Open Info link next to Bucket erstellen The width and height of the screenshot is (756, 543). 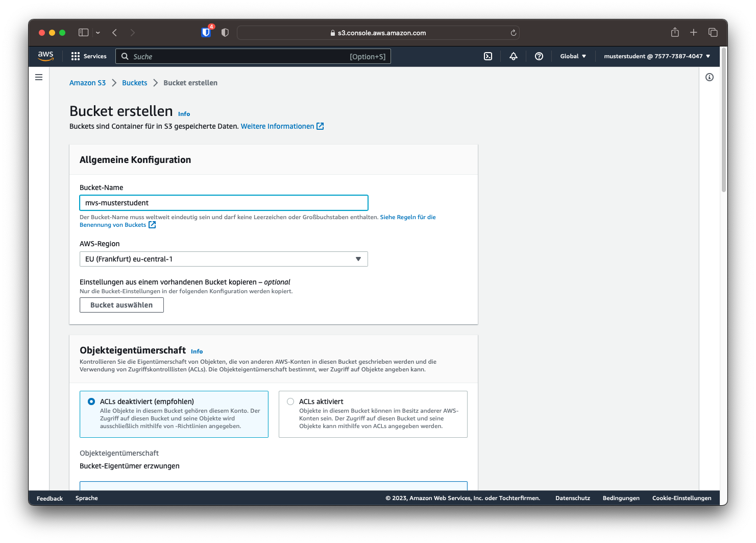coord(184,114)
